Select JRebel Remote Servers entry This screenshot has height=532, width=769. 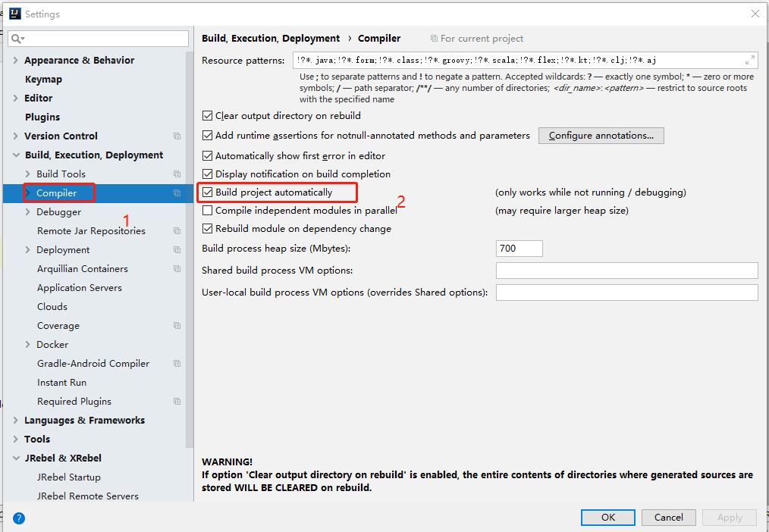click(88, 496)
